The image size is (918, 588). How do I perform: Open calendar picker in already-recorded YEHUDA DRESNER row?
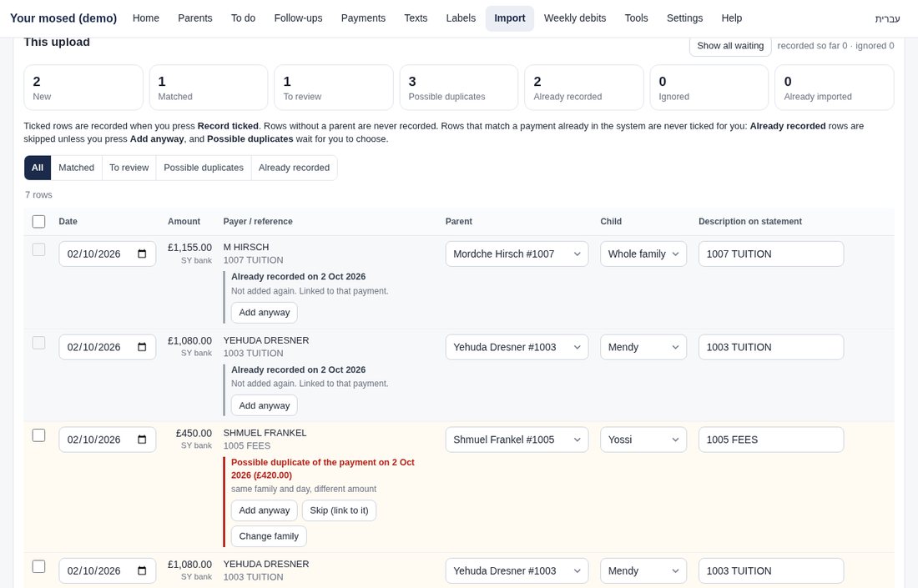[x=142, y=347]
